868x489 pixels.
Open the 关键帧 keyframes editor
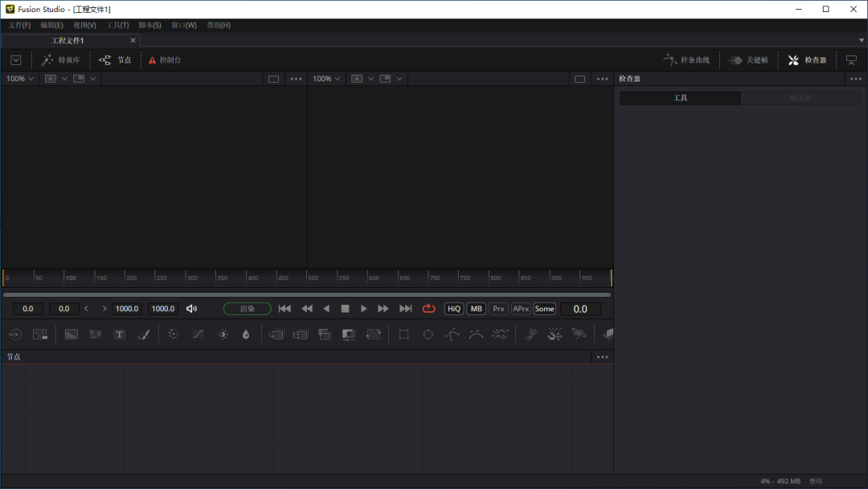[x=748, y=60]
